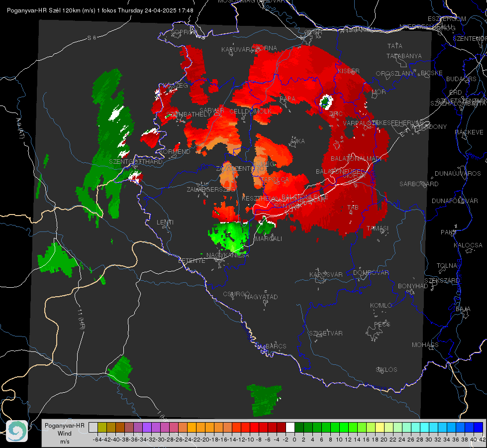487x448 pixels.
Task: Click the ZALAEGERSZEG city label
Action: pyautogui.click(x=211, y=189)
